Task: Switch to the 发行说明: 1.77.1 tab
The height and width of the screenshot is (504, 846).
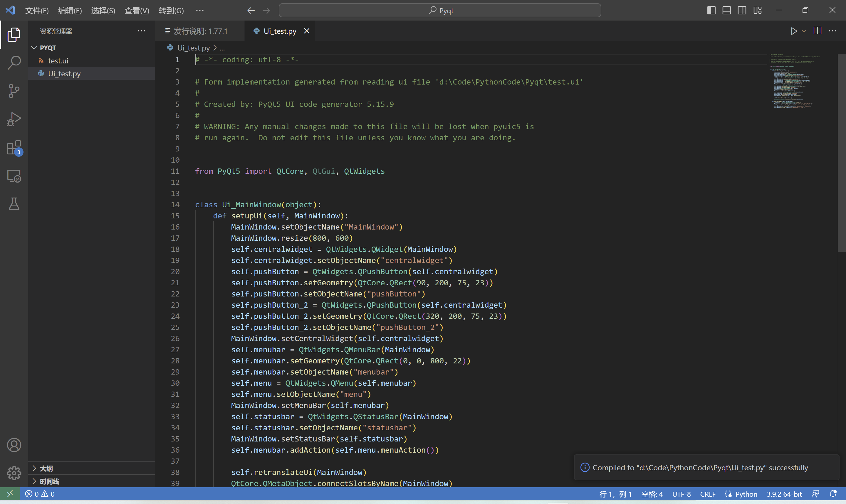Action: [200, 31]
